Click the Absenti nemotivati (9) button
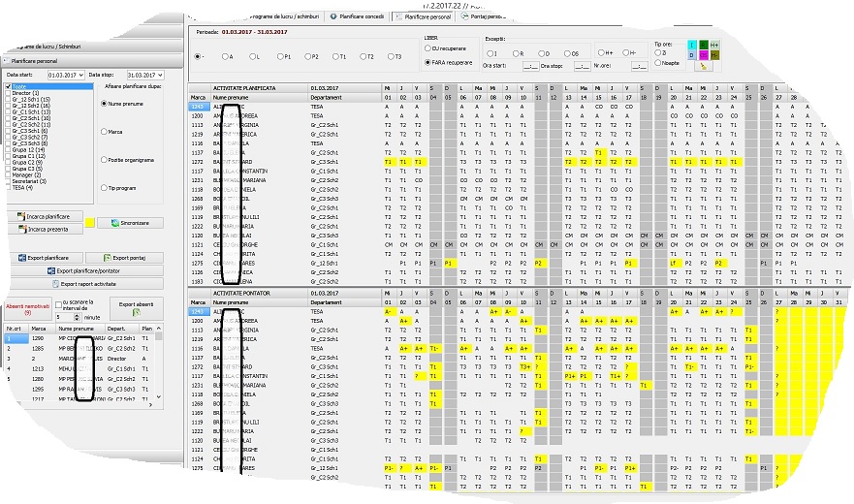 [x=28, y=309]
